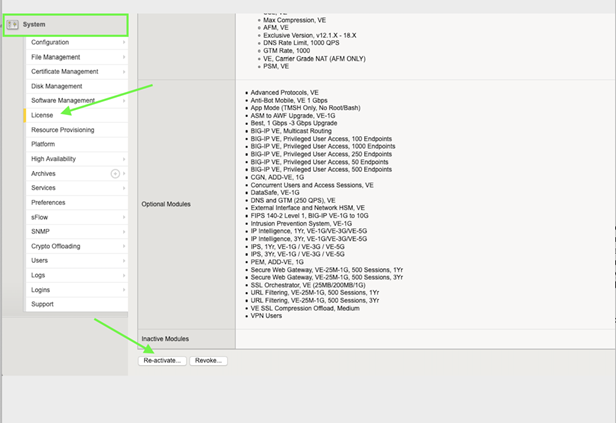Click the System menu icon

tap(12, 25)
